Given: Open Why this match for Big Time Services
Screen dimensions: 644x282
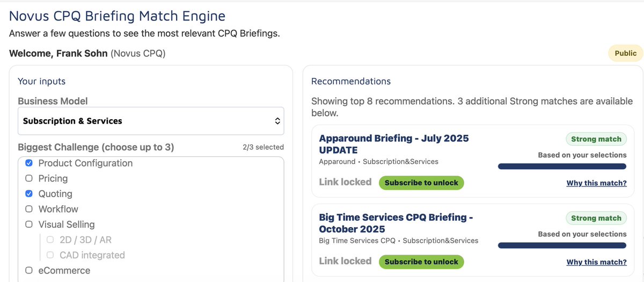Looking at the screenshot, I should point(596,262).
